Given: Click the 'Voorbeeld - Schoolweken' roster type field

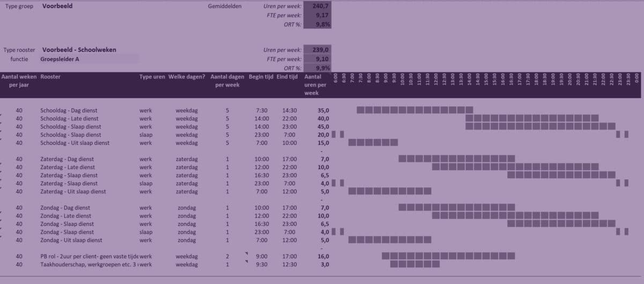Looking at the screenshot, I should click(x=79, y=50).
